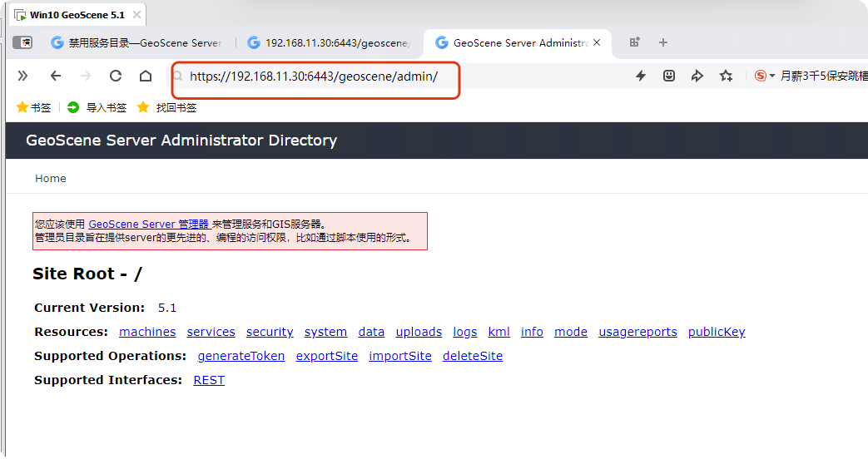The width and height of the screenshot is (868, 459).
Task: Switch to the 禁用服务目录 GeoScene Server tab
Action: pyautogui.click(x=136, y=42)
